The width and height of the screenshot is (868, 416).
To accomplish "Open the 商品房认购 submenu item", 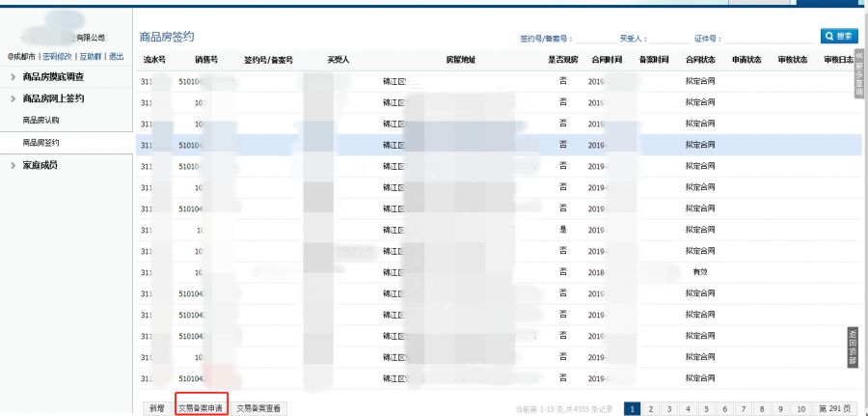I will pyautogui.click(x=41, y=121).
